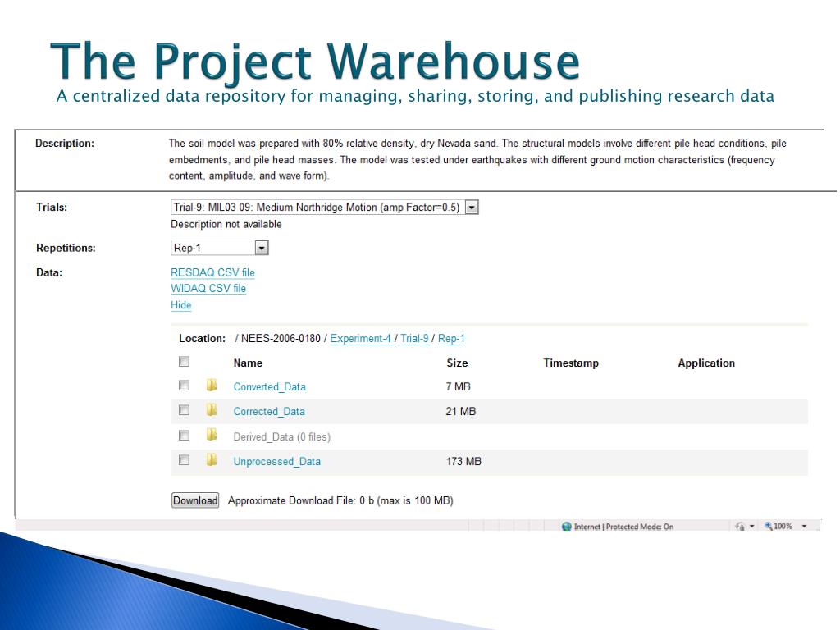The width and height of the screenshot is (840, 630).
Task: Click the 173 MB size value
Action: (x=463, y=461)
